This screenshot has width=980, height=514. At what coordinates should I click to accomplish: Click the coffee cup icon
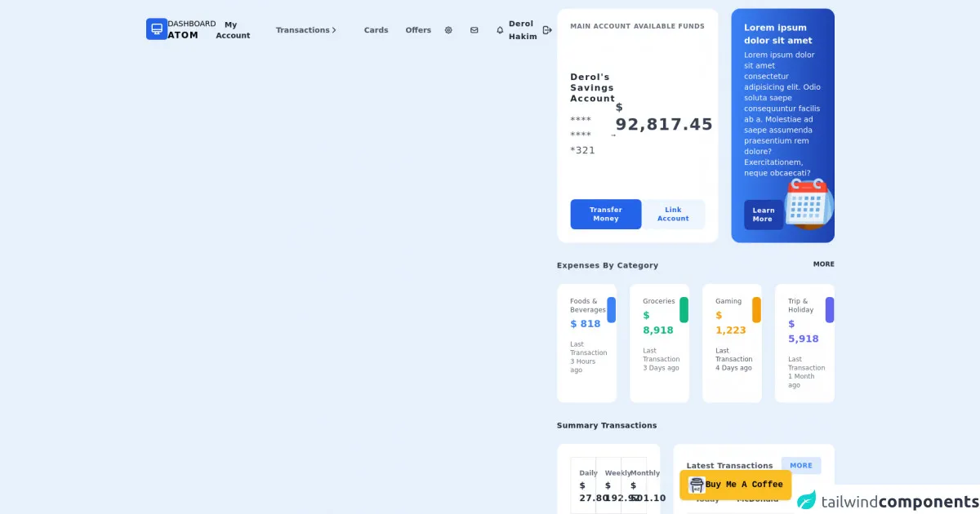697,485
